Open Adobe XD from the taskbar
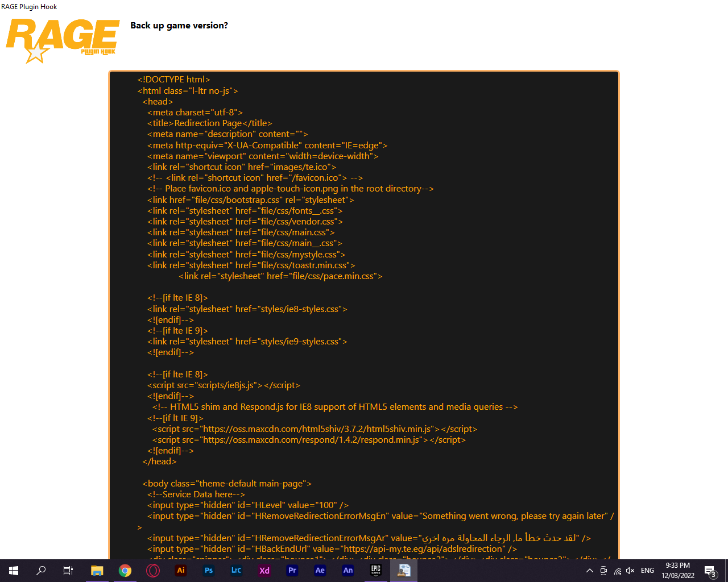 (x=264, y=571)
